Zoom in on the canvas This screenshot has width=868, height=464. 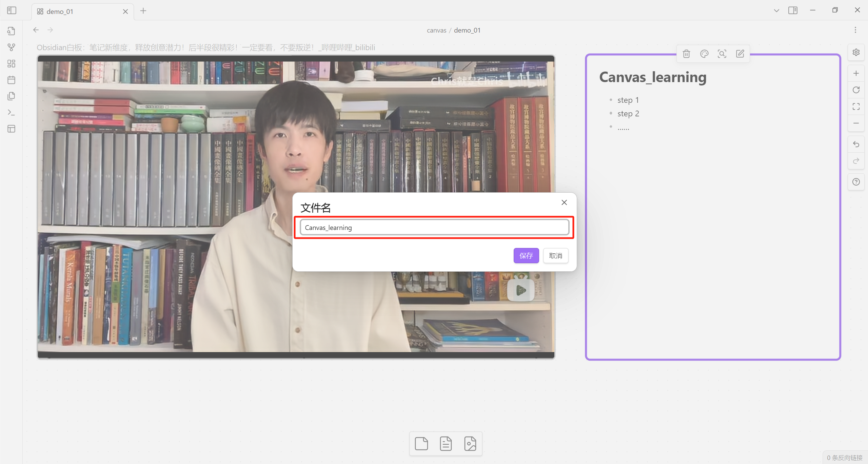click(856, 73)
